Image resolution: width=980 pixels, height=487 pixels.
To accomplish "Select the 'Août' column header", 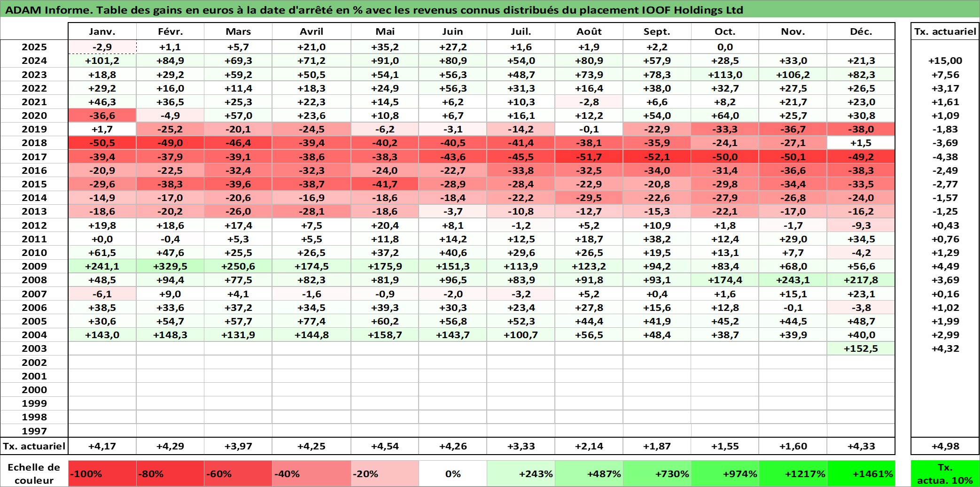I will click(589, 31).
